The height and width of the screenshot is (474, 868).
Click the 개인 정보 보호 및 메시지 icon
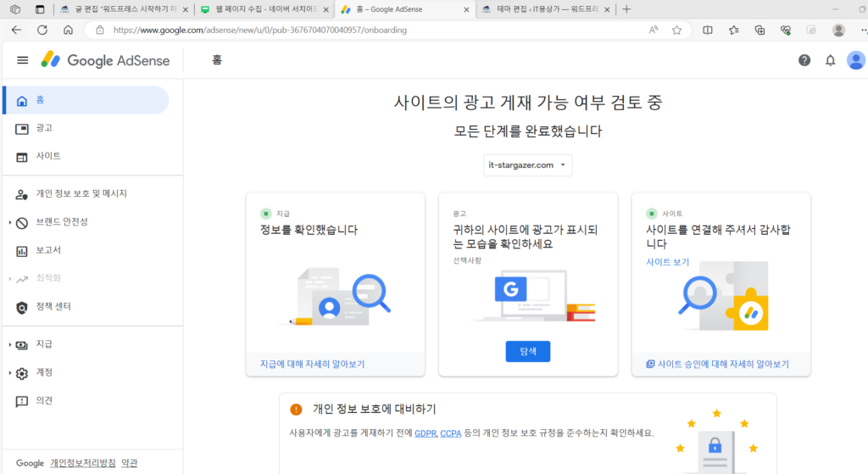21,194
